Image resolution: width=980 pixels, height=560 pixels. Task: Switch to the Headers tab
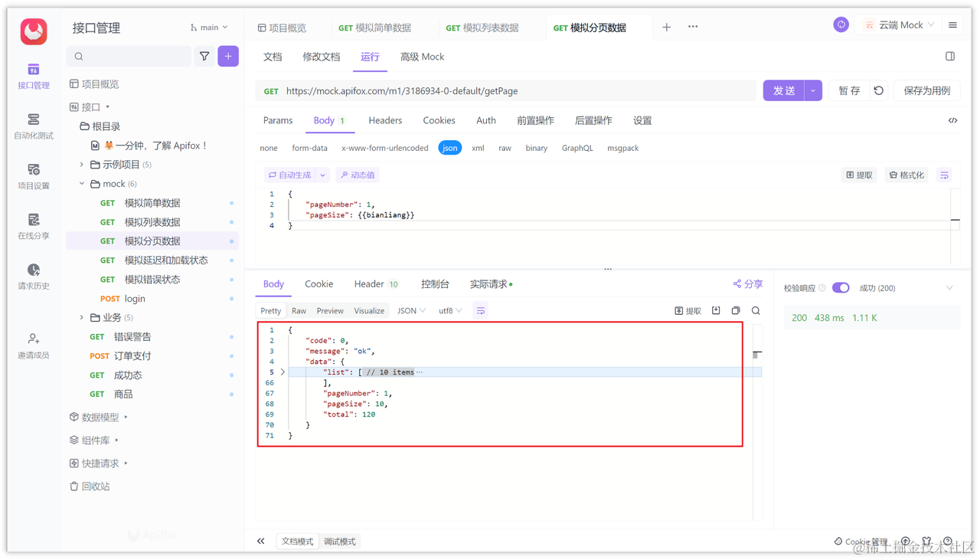[384, 120]
